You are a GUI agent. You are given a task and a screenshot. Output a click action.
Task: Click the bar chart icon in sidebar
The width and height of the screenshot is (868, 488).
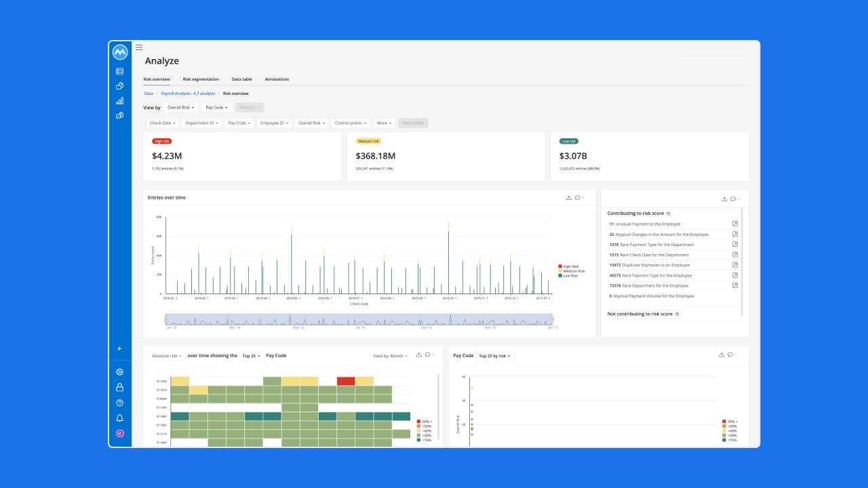pos(120,101)
